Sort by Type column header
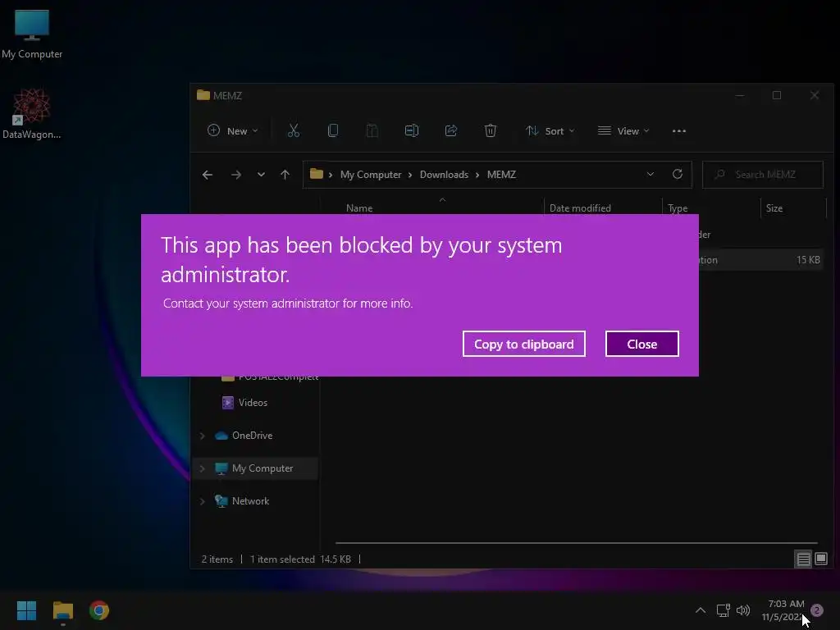Image resolution: width=840 pixels, height=630 pixels. coord(678,208)
